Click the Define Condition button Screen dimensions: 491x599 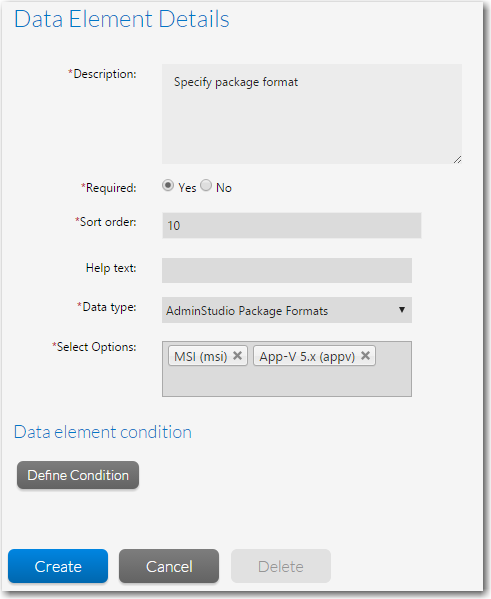[x=78, y=475]
